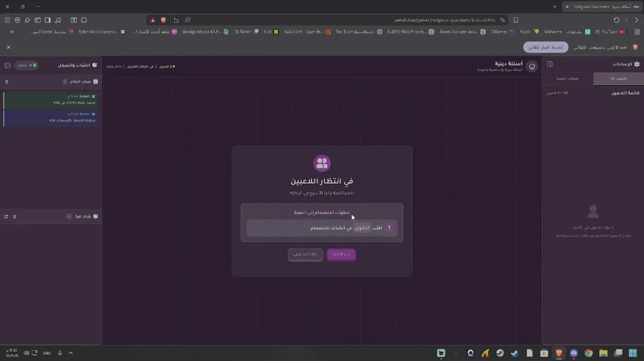Expand the bookmarks overflow chevron
This screenshot has width=644, height=361.
[x=12, y=32]
